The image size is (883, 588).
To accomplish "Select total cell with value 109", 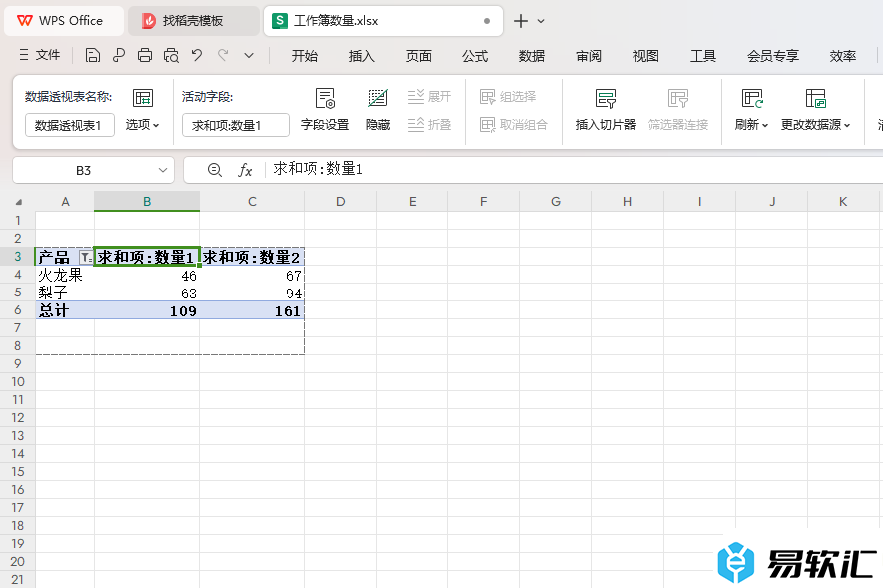I will point(147,310).
